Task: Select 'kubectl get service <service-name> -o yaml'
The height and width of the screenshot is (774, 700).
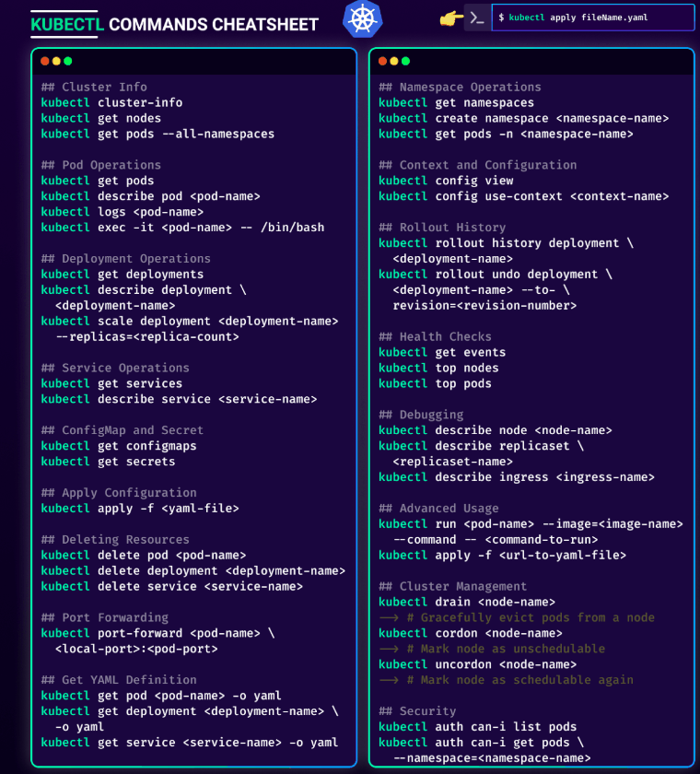Action: pos(190,743)
